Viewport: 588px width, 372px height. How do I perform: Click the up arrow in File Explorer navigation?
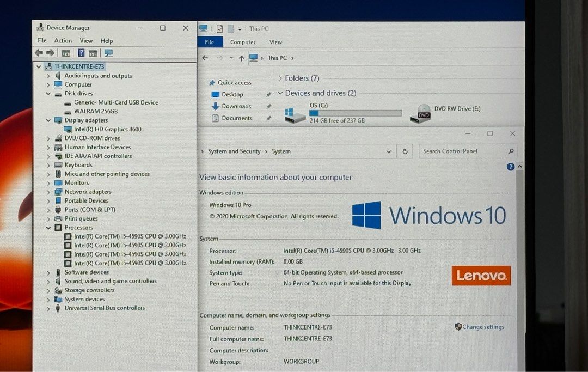[241, 58]
